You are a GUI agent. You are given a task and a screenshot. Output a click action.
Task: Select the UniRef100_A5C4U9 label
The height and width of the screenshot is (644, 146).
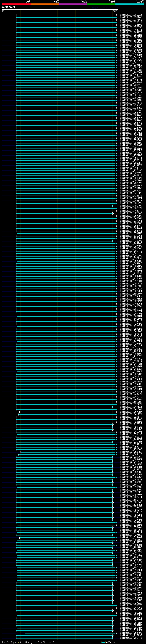point(131,206)
